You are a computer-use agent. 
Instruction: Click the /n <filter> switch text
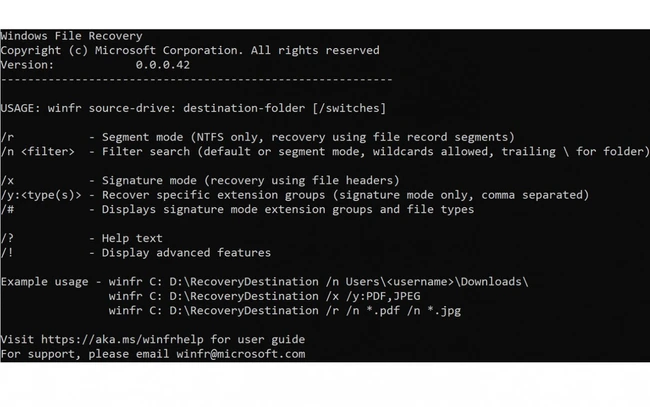(37, 152)
